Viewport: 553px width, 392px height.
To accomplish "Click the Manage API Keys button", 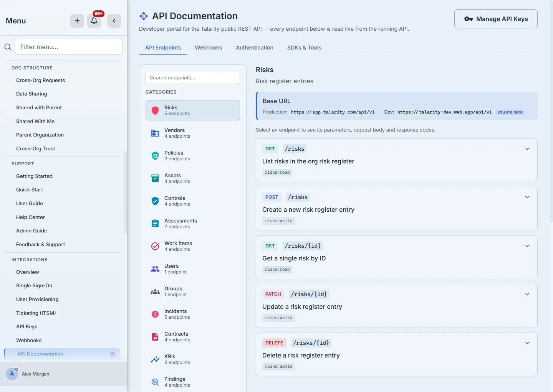I will [496, 19].
